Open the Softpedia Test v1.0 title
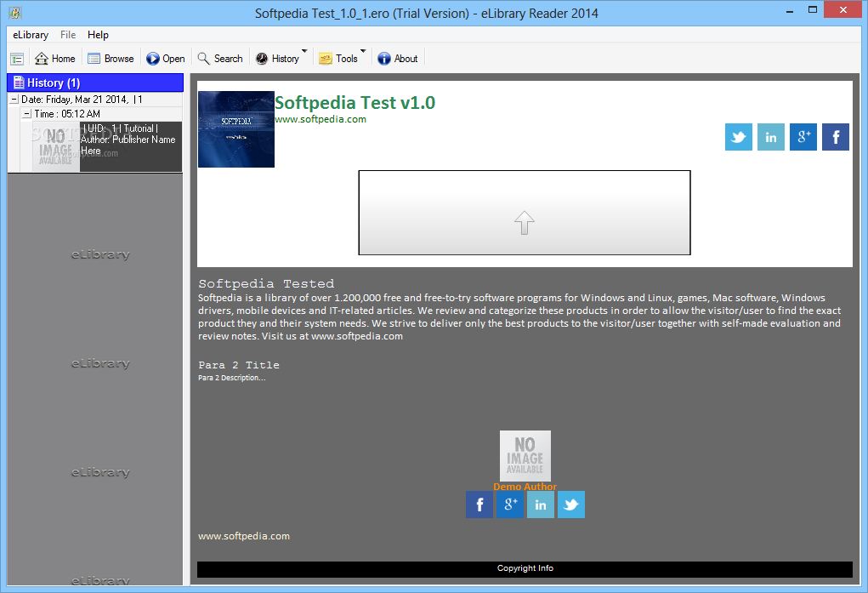 coord(355,103)
